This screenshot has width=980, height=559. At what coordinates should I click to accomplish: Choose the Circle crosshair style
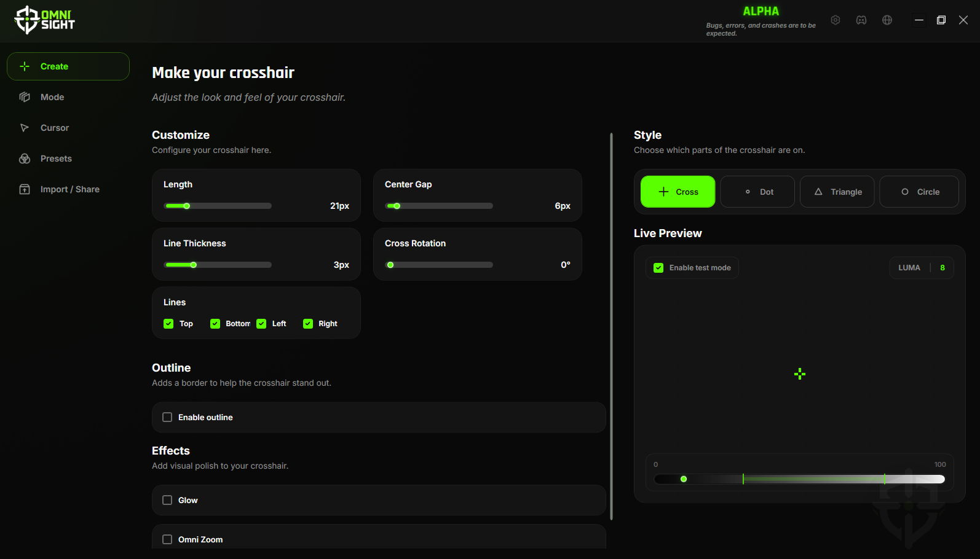[919, 192]
